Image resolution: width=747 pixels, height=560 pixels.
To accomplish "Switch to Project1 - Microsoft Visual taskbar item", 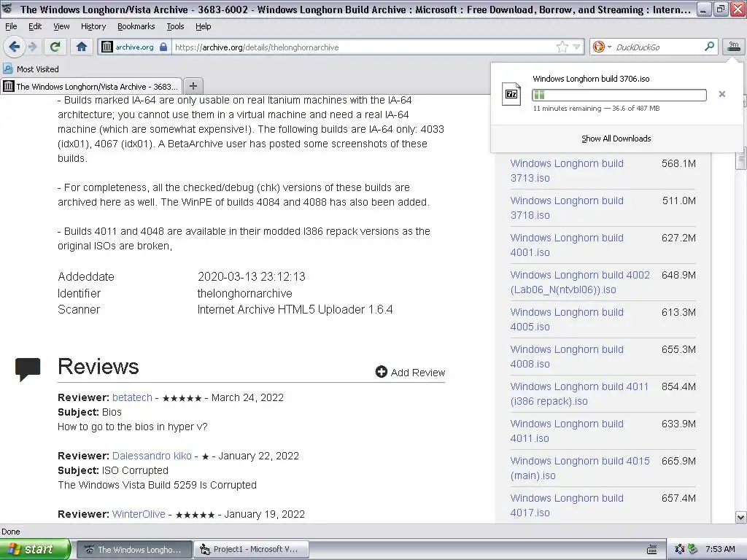I will (251, 550).
